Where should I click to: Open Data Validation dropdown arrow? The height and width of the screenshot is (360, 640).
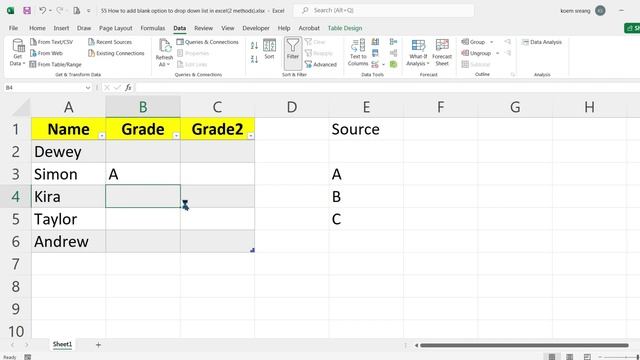coord(383,64)
